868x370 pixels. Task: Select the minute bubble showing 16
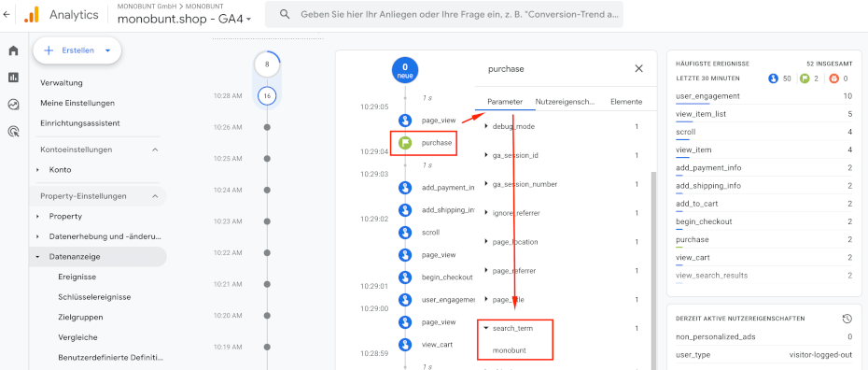[x=267, y=96]
